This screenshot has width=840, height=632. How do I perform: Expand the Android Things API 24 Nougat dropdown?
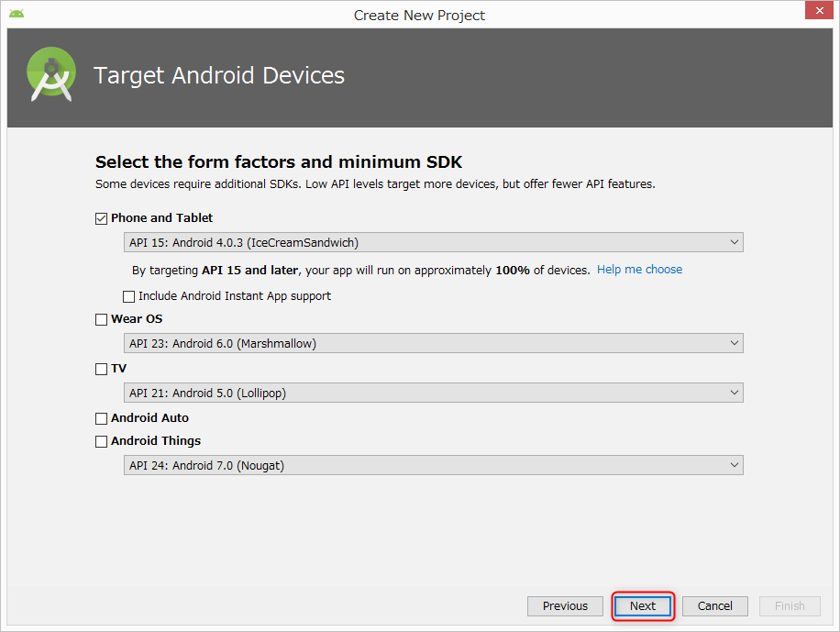tap(434, 465)
